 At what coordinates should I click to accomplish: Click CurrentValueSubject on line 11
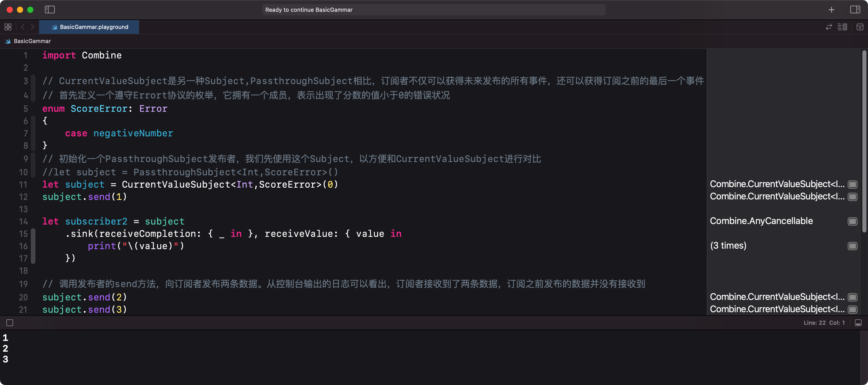coord(176,184)
